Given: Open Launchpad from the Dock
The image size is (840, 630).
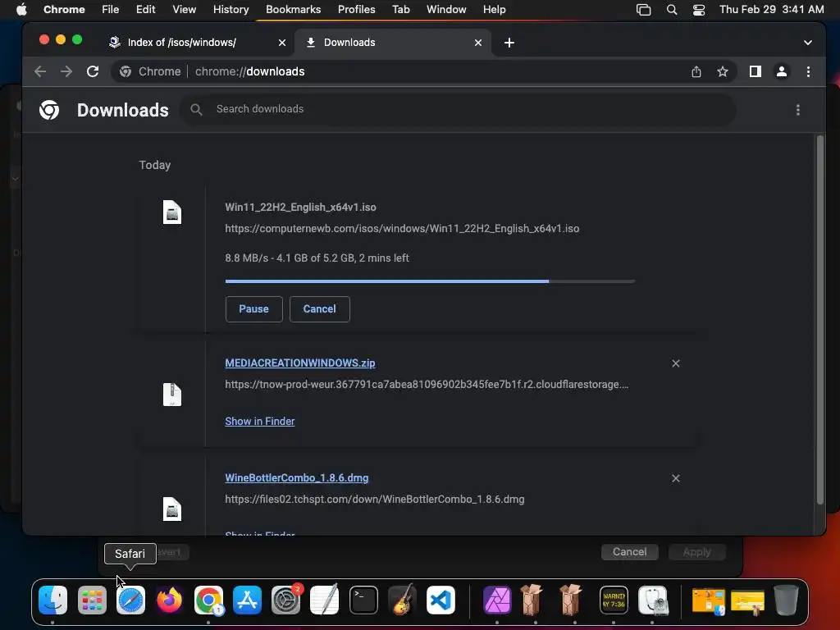Looking at the screenshot, I should point(92,600).
